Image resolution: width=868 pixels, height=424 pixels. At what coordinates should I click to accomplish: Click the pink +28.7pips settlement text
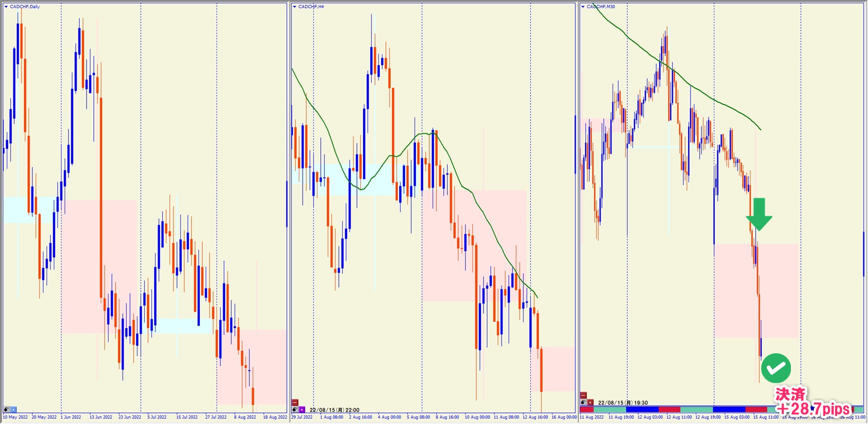click(x=813, y=409)
